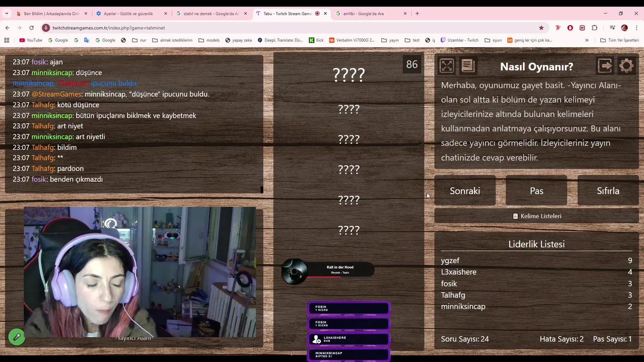The height and width of the screenshot is (362, 644).
Task: Focus the address bar URL field
Action: point(292,28)
